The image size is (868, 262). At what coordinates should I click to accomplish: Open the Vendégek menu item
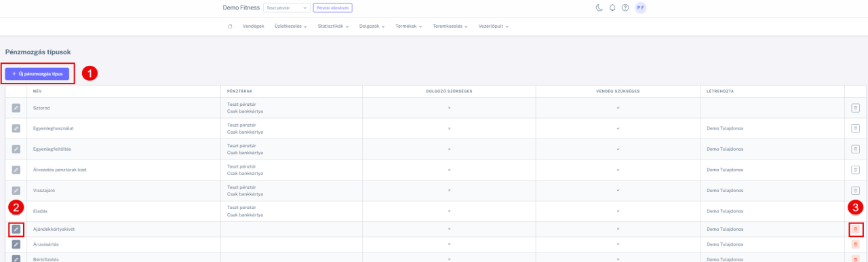(254, 26)
